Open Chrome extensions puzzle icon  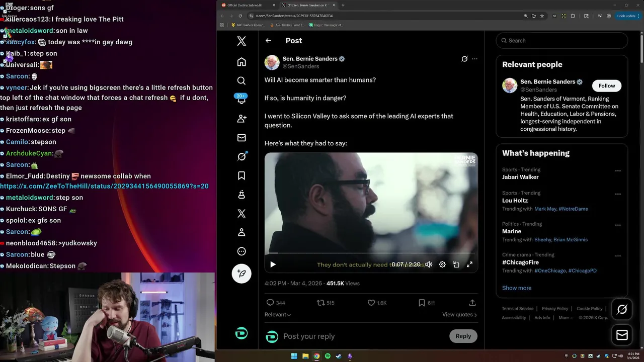pos(573,16)
